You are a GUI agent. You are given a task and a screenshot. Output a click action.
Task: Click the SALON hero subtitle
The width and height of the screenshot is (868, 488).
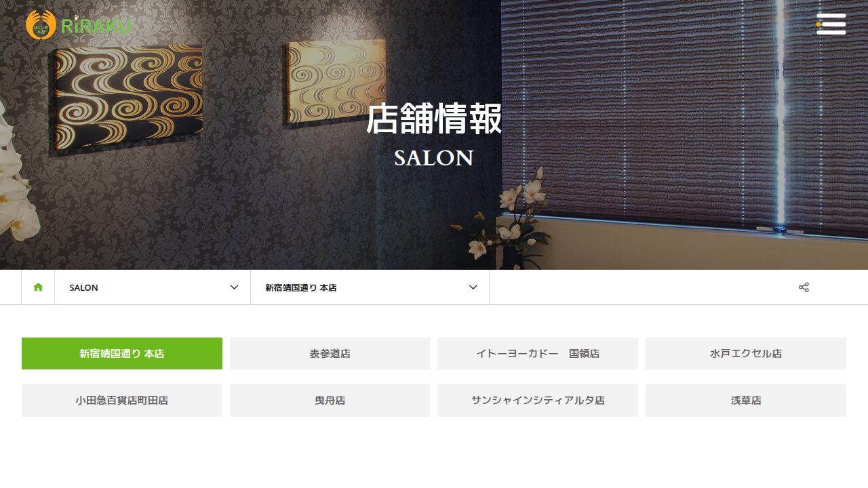pos(434,158)
